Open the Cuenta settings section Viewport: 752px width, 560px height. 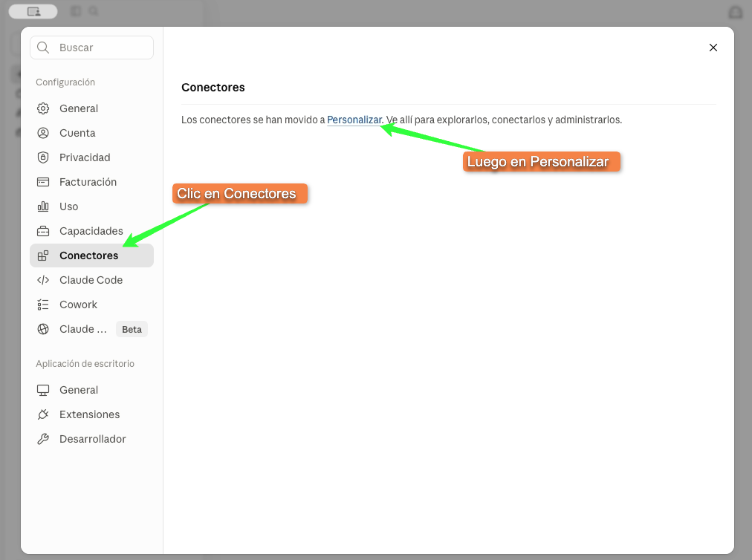coord(91,133)
